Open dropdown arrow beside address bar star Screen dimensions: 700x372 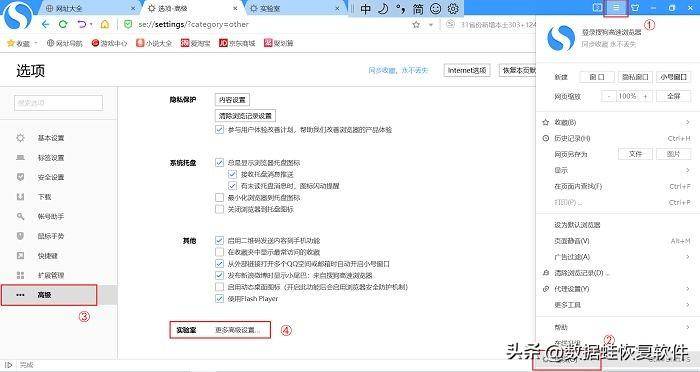tap(431, 25)
